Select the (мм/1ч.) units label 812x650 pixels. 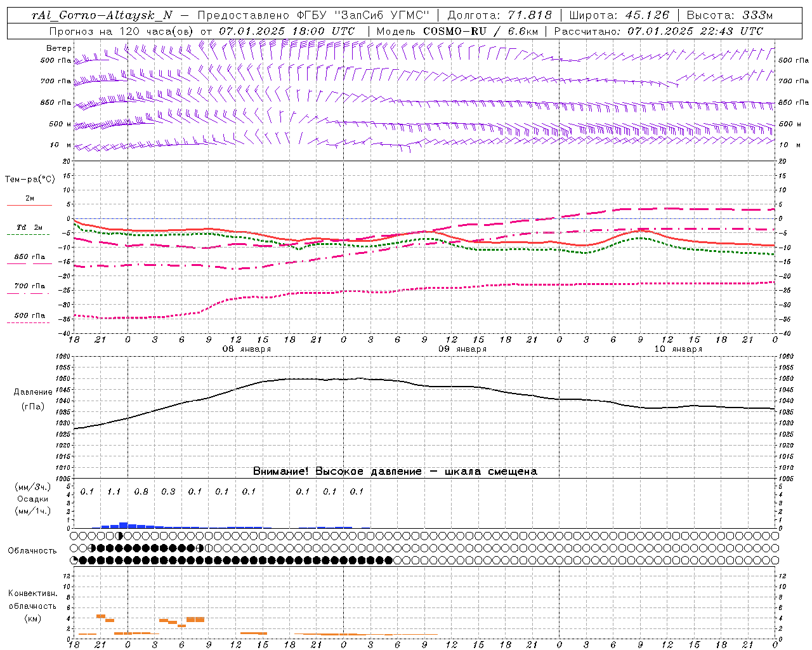click(33, 511)
